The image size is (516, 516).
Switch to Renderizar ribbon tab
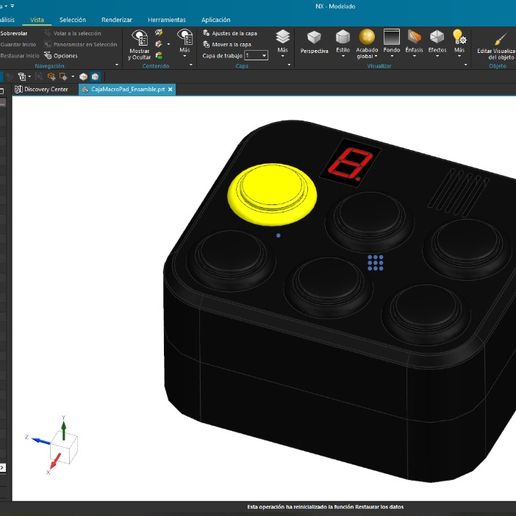click(x=117, y=20)
